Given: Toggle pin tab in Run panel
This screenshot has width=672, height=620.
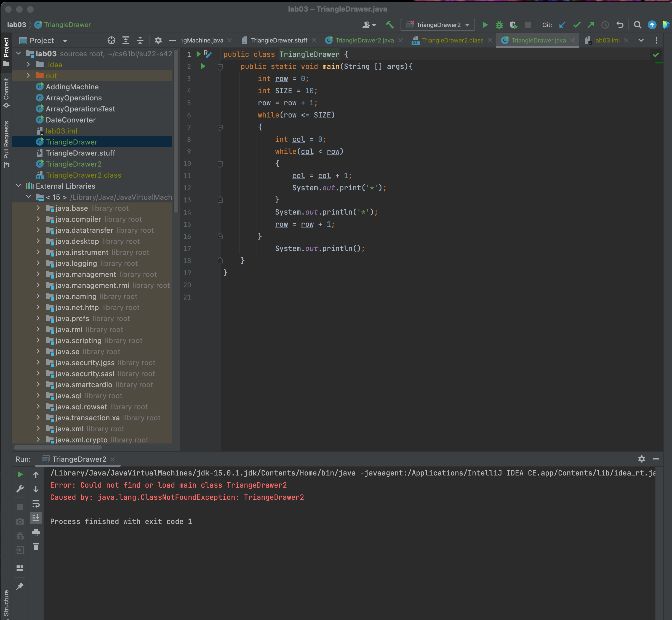Looking at the screenshot, I should [20, 586].
